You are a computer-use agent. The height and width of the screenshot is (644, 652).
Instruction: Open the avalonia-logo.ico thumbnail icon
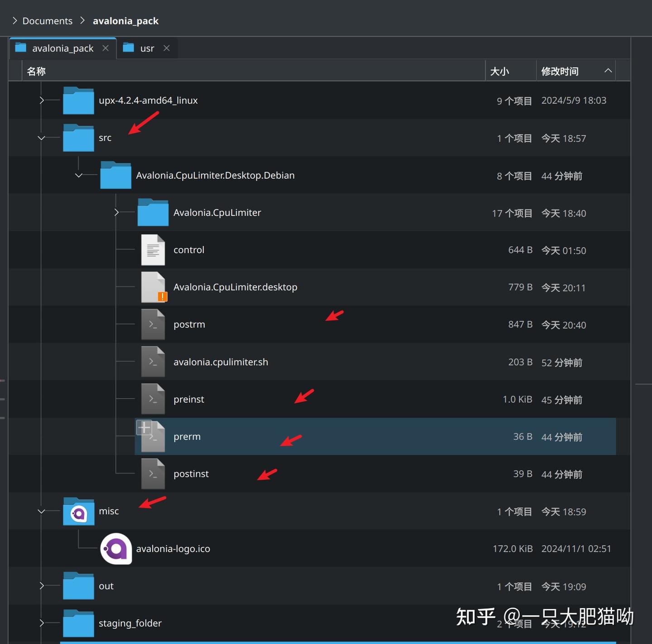[x=116, y=549]
